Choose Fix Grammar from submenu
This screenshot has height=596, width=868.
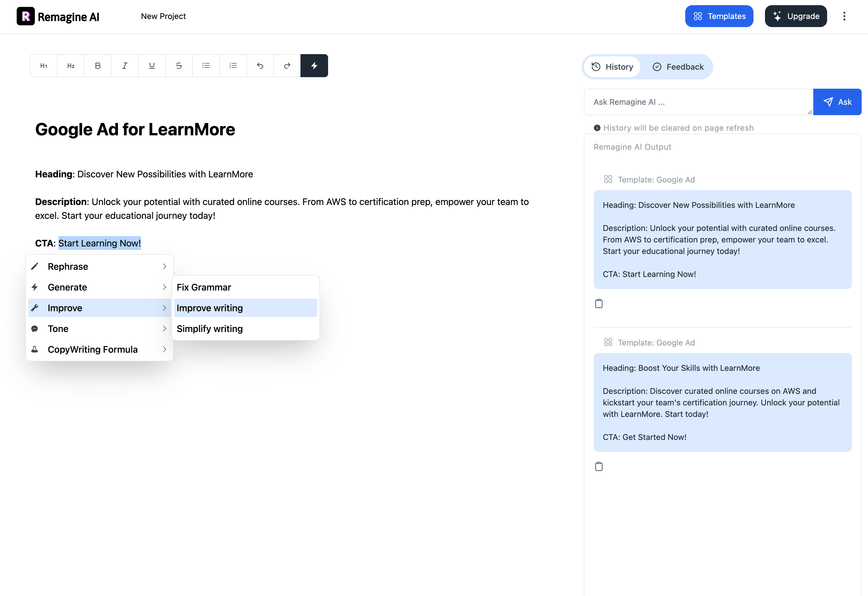[245, 287]
